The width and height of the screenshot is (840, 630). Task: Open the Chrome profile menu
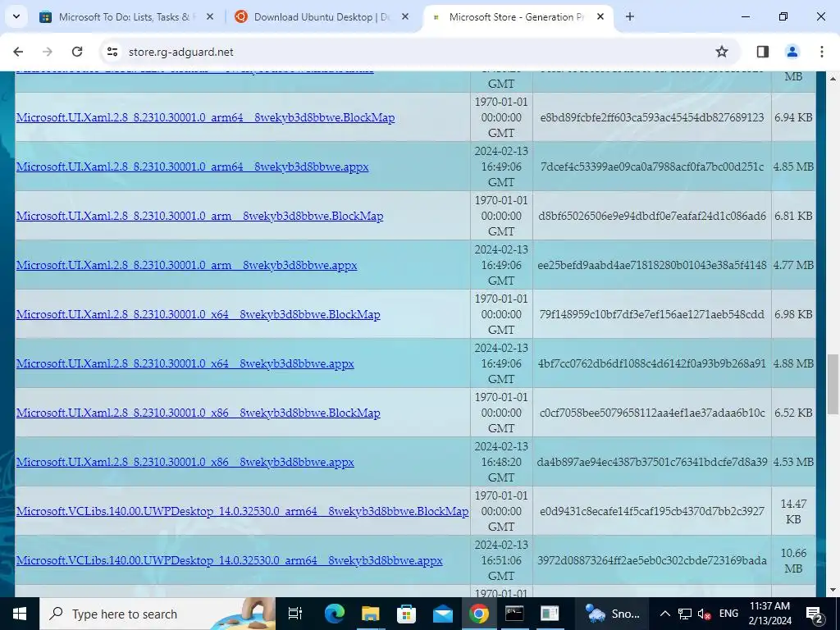click(792, 52)
